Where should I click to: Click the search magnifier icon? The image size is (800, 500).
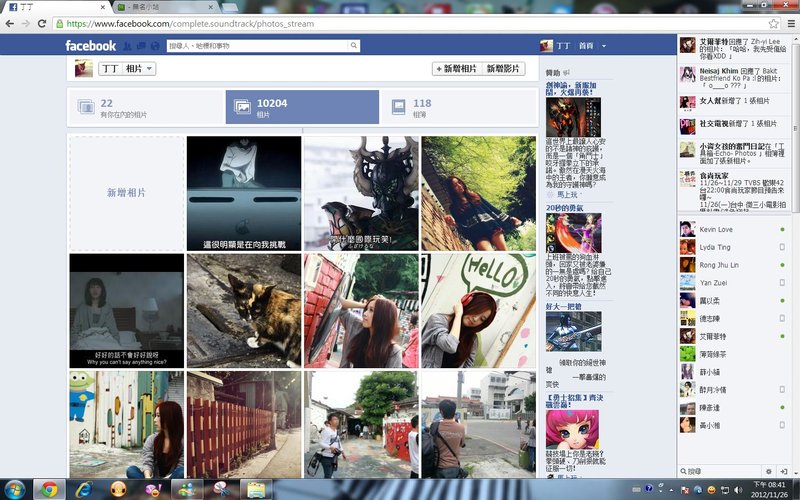(x=353, y=45)
